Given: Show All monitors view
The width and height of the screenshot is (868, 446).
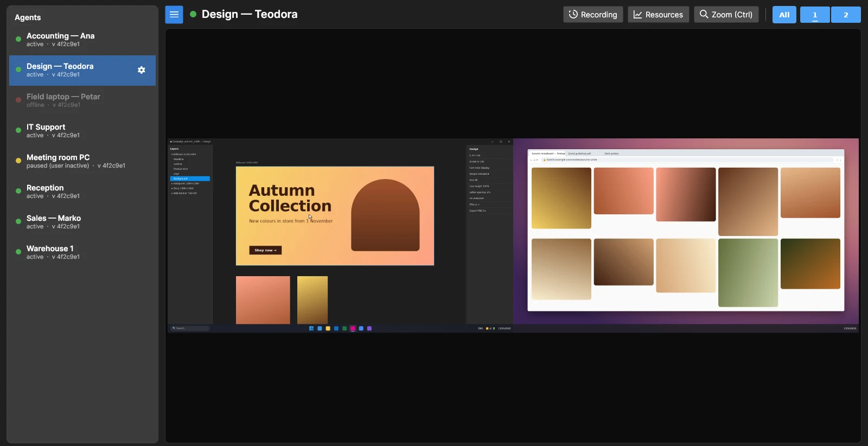Looking at the screenshot, I should click(x=784, y=15).
